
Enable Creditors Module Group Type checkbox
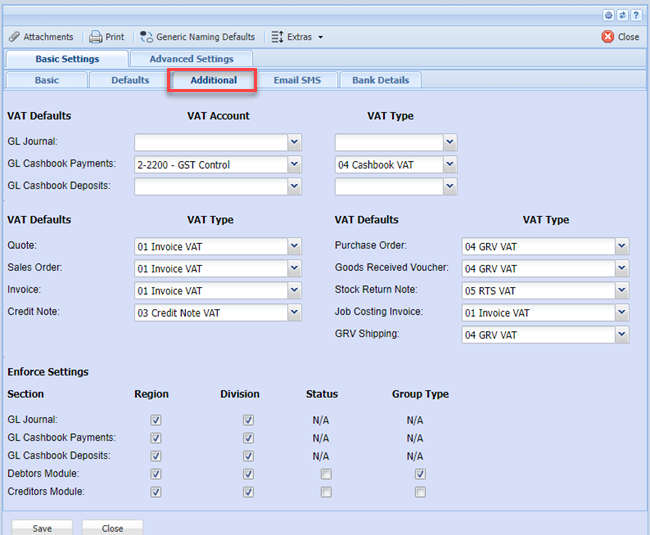[420, 492]
